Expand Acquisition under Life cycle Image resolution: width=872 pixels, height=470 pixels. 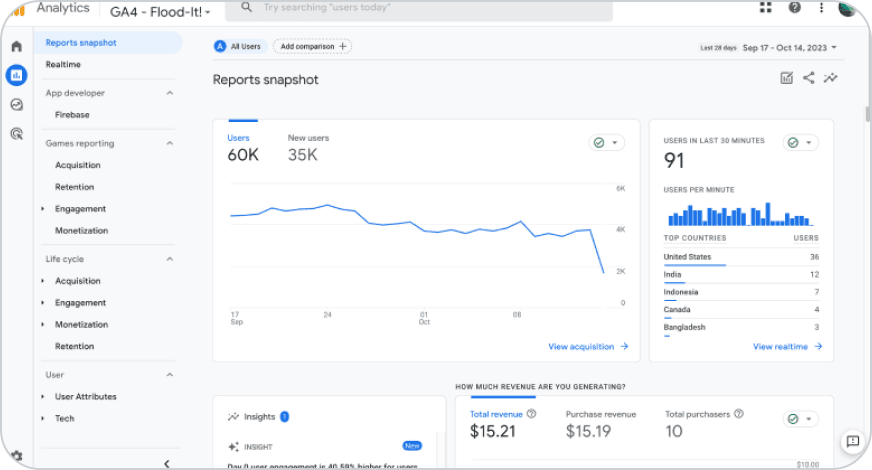click(x=43, y=281)
